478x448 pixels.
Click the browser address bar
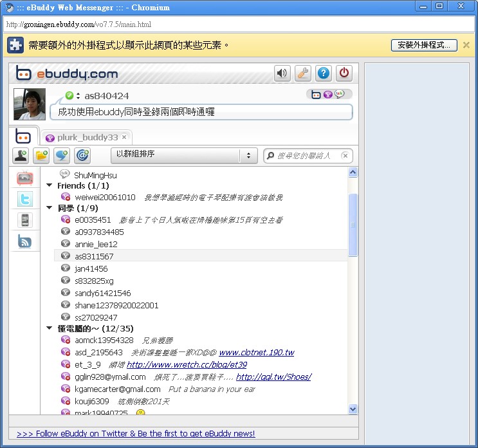tap(239, 24)
